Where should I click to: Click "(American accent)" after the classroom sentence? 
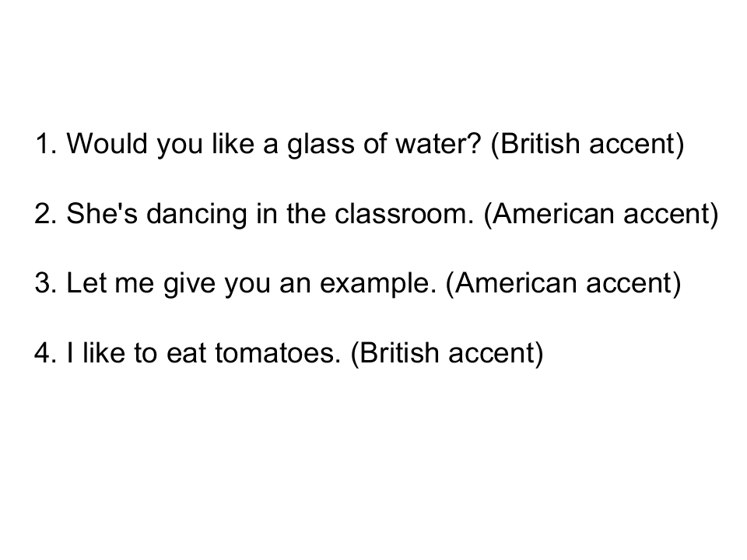click(x=600, y=214)
